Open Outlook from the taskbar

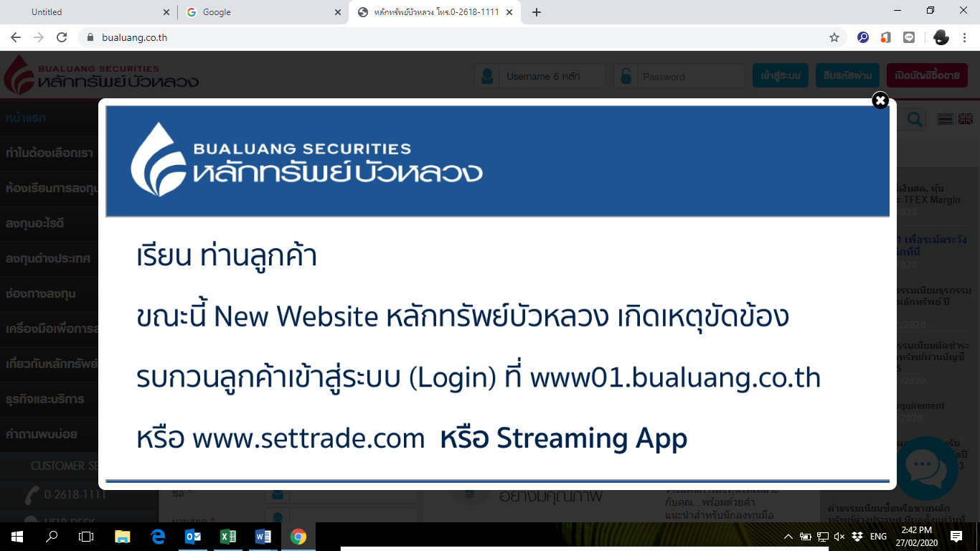pos(193,536)
